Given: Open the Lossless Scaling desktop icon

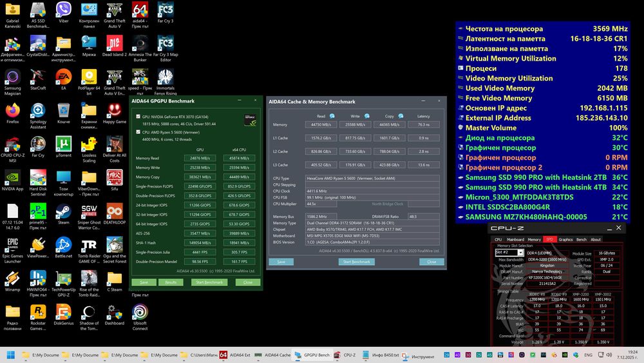Looking at the screenshot, I should coord(89,150).
